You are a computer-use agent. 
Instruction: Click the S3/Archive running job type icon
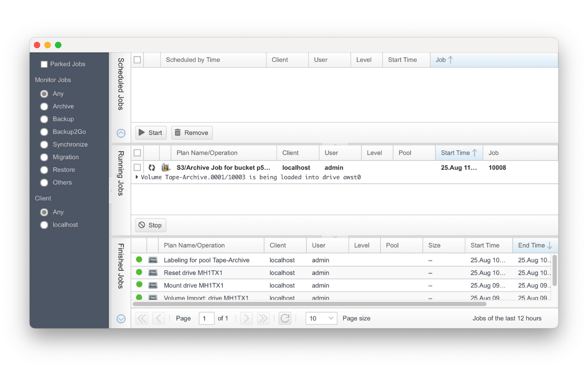[x=165, y=168]
